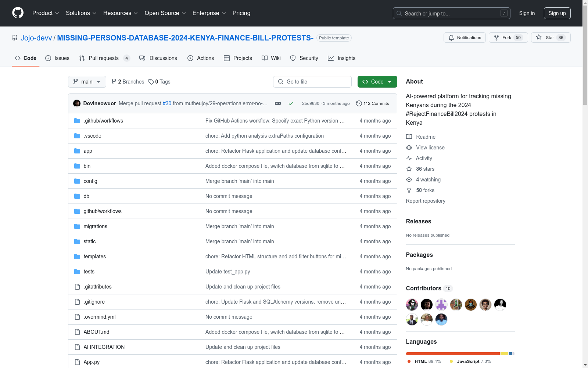
Task: Click the tests folder icon
Action: point(77,272)
